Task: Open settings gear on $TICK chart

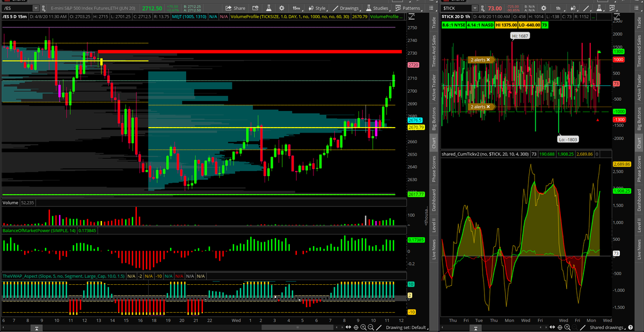Action: click(544, 8)
